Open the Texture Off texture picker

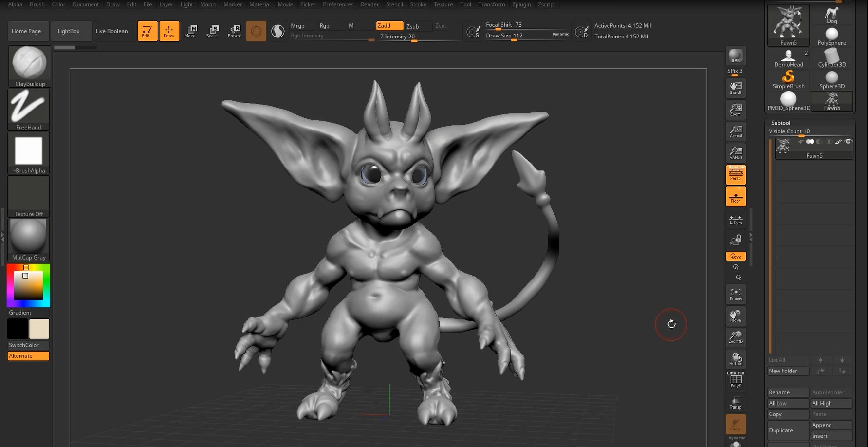pyautogui.click(x=29, y=197)
